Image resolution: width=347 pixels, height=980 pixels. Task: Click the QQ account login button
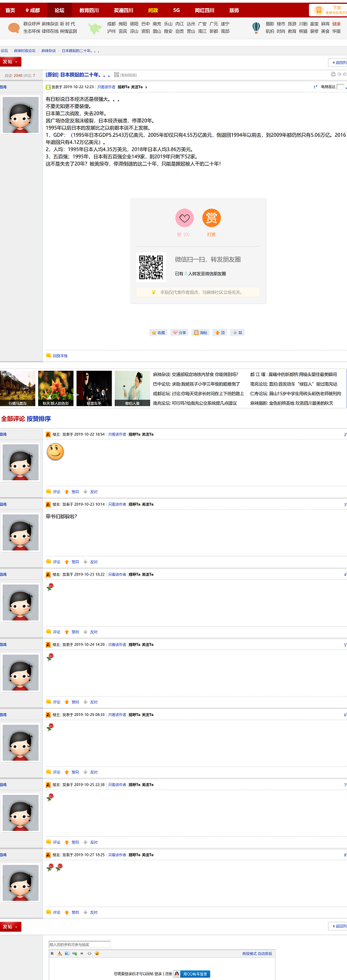[191, 974]
